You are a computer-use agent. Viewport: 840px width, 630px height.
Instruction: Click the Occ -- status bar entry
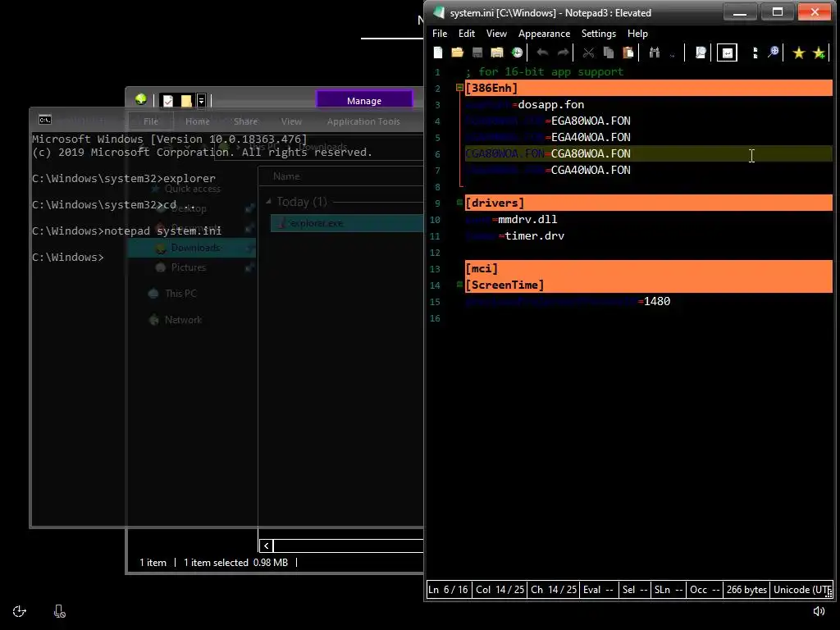705,589
